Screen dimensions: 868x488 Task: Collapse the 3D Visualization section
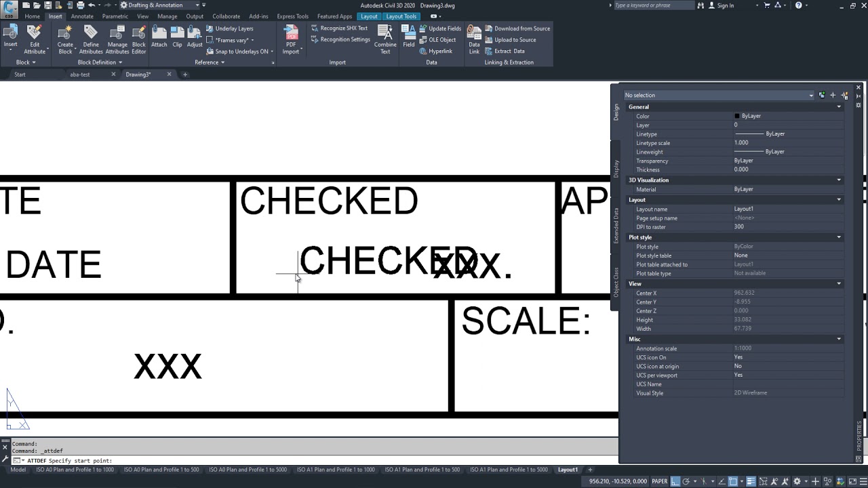[x=839, y=180]
